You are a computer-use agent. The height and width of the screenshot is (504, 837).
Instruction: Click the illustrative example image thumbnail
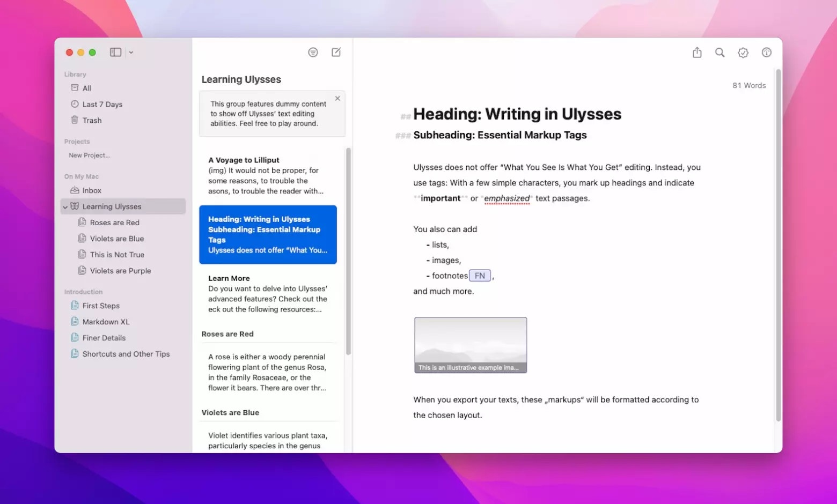(471, 345)
